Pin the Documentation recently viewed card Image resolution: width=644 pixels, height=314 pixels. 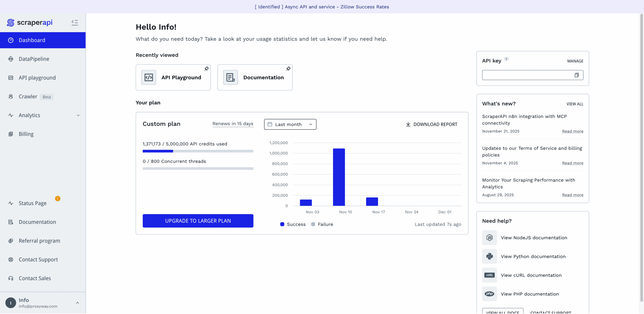[288, 69]
